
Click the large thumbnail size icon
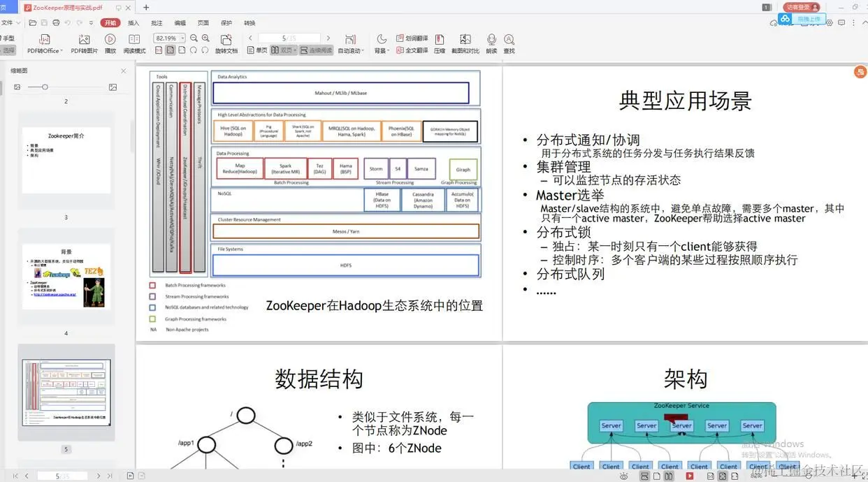point(113,87)
